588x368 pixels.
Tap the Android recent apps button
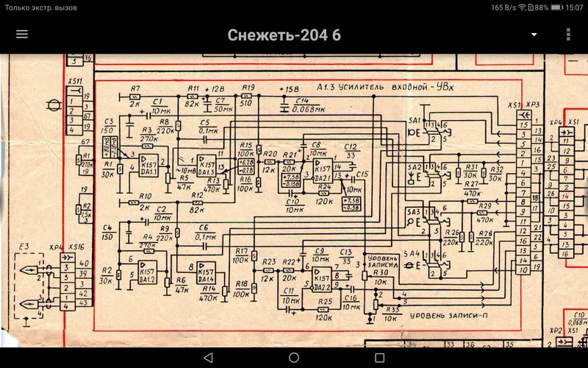tap(379, 358)
